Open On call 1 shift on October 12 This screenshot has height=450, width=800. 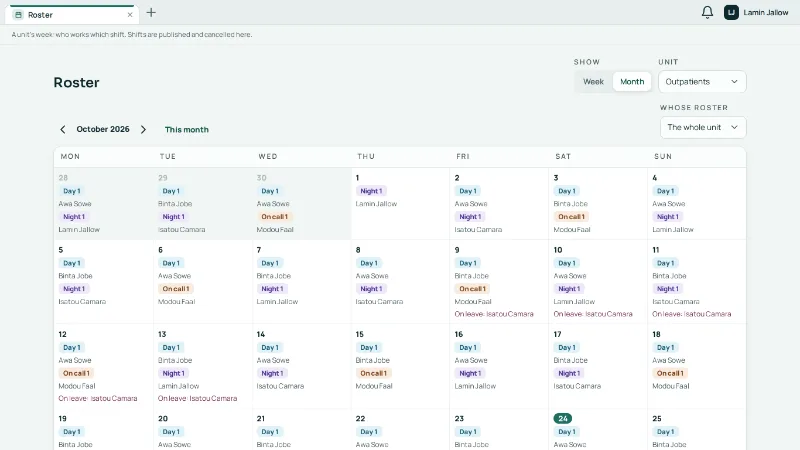[x=76, y=373]
